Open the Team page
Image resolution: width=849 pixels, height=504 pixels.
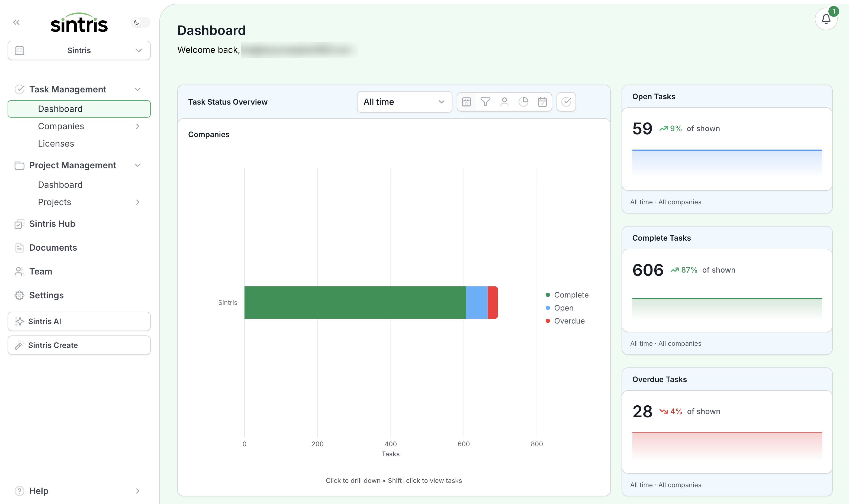tap(41, 271)
